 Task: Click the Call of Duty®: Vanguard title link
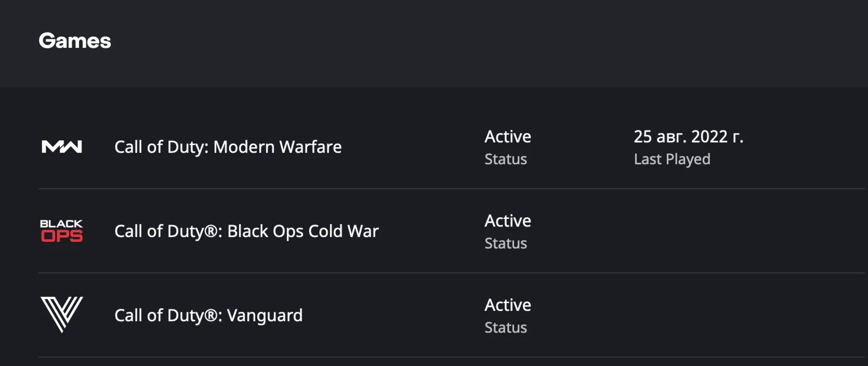coord(208,315)
